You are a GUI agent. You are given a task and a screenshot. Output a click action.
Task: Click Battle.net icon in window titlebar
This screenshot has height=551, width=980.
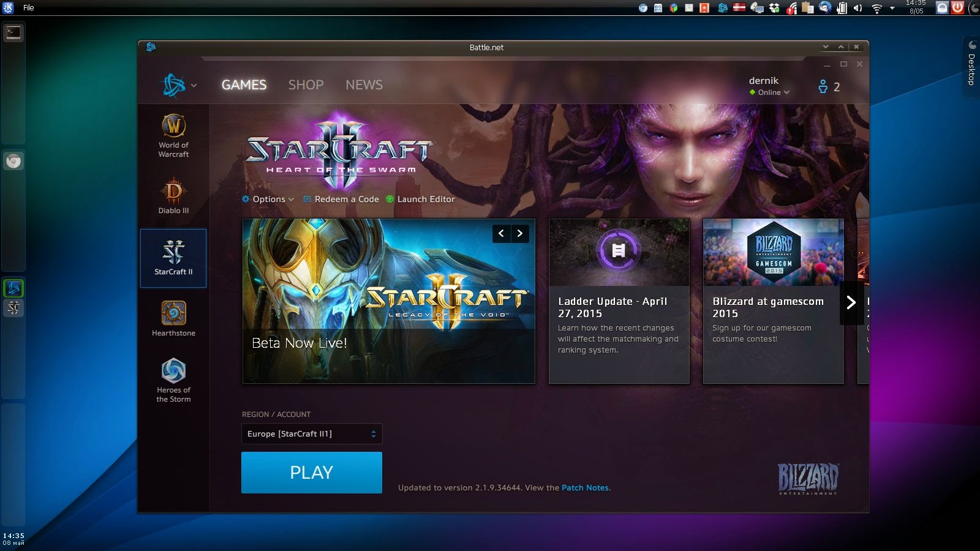151,47
